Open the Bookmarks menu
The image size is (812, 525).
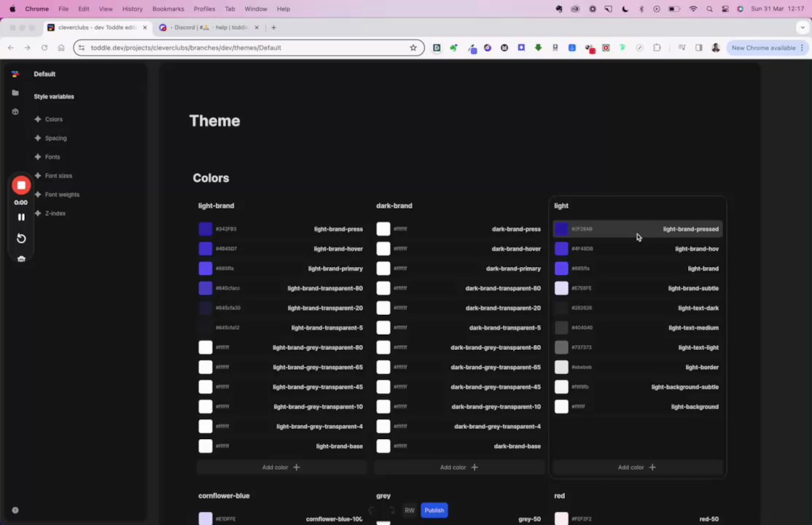168,9
